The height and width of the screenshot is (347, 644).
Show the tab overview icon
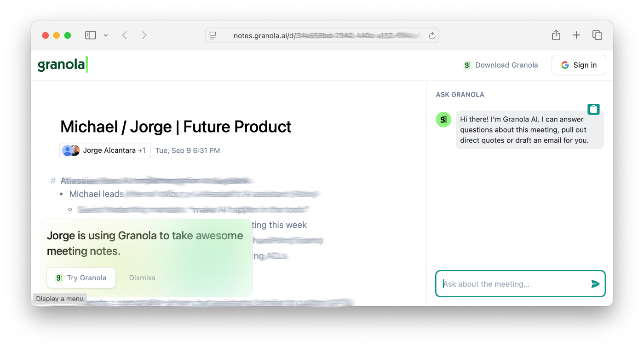[597, 35]
